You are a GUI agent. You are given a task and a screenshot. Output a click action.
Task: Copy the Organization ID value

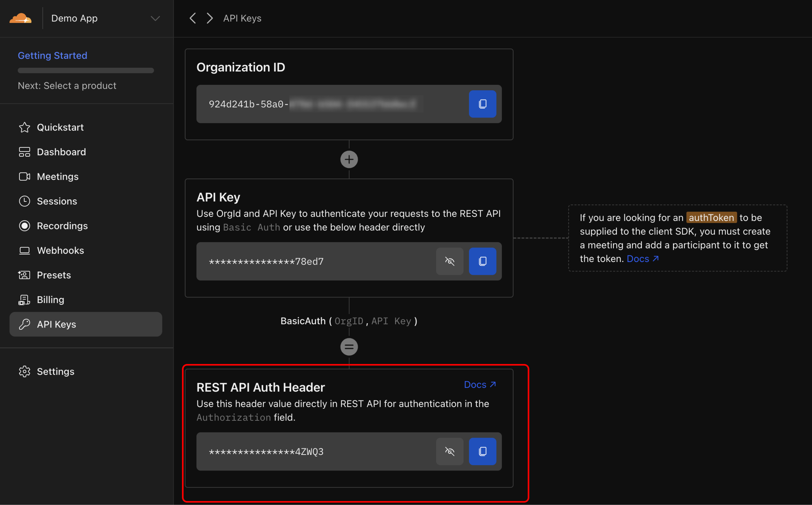[x=482, y=104]
